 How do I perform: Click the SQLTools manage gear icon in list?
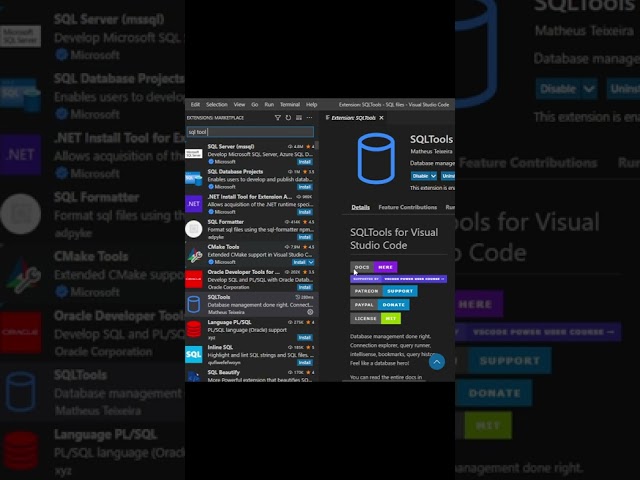(x=310, y=312)
